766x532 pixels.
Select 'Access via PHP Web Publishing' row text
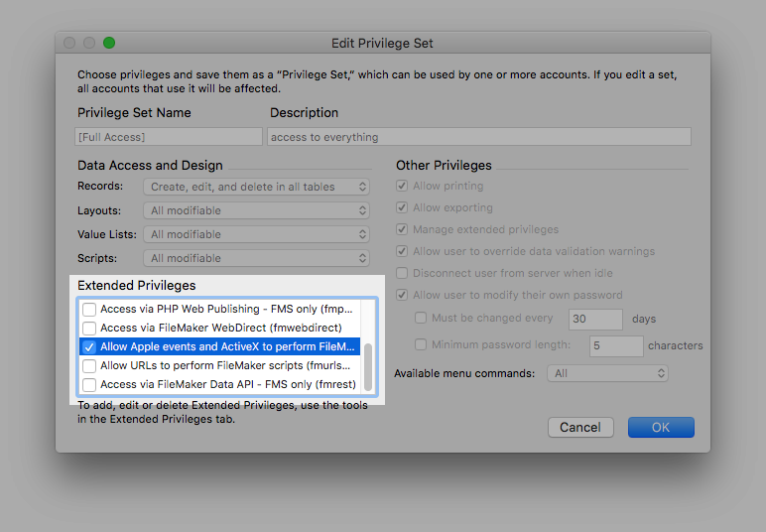click(x=226, y=310)
